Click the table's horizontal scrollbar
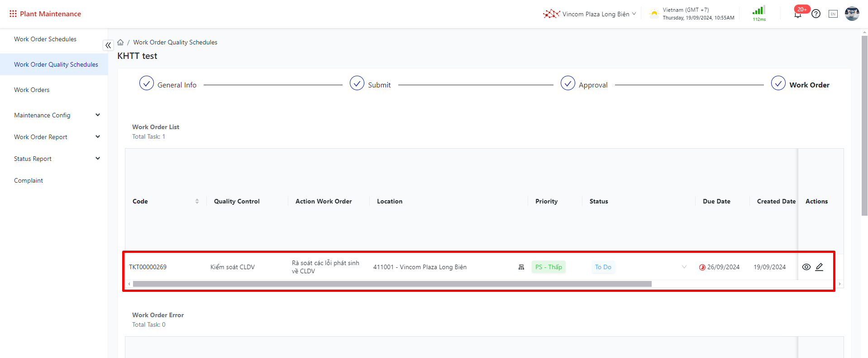The width and height of the screenshot is (868, 358). 392,284
